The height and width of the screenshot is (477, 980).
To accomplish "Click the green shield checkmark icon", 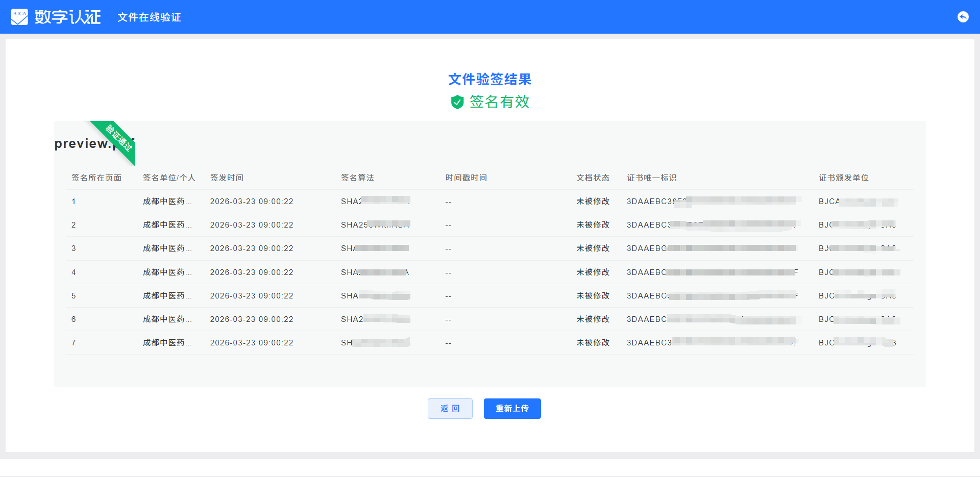I will pyautogui.click(x=457, y=102).
